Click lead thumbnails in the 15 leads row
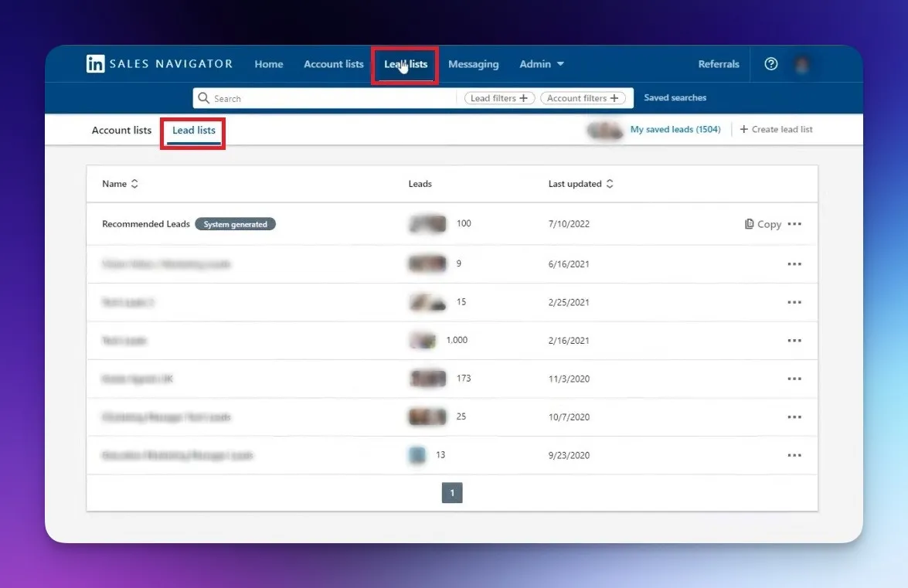908x588 pixels. coord(427,302)
